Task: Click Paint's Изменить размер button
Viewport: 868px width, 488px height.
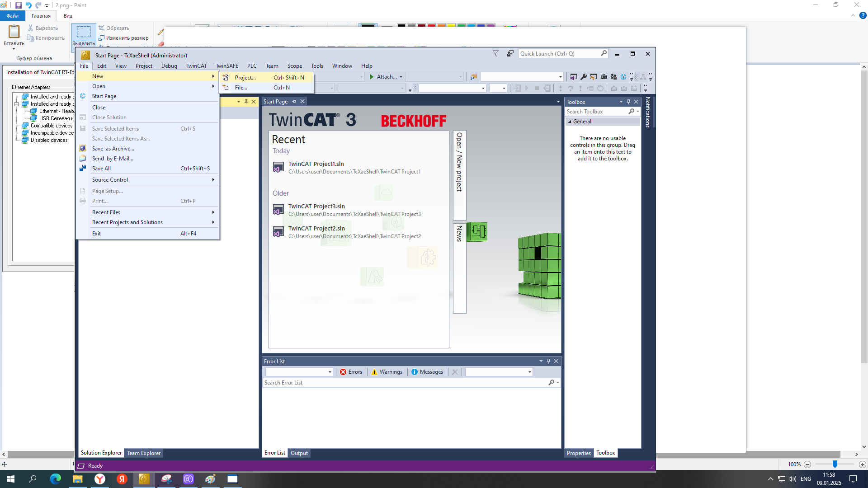Action: tap(123, 38)
